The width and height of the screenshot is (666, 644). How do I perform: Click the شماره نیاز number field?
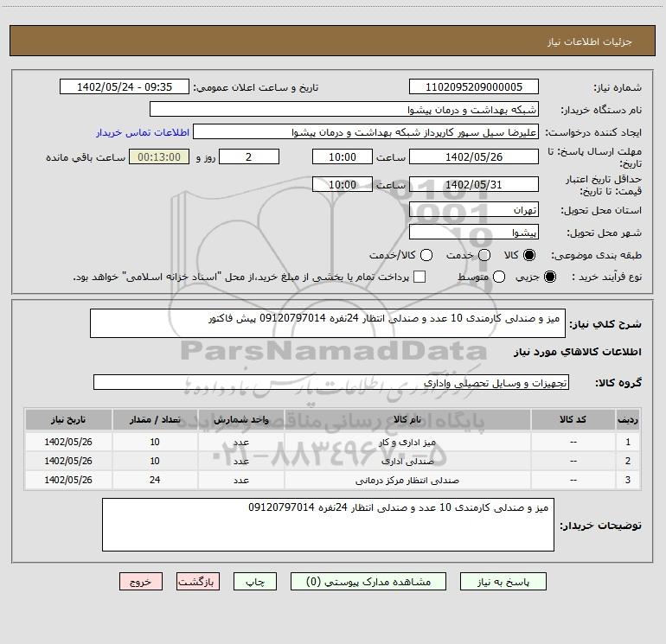click(473, 87)
